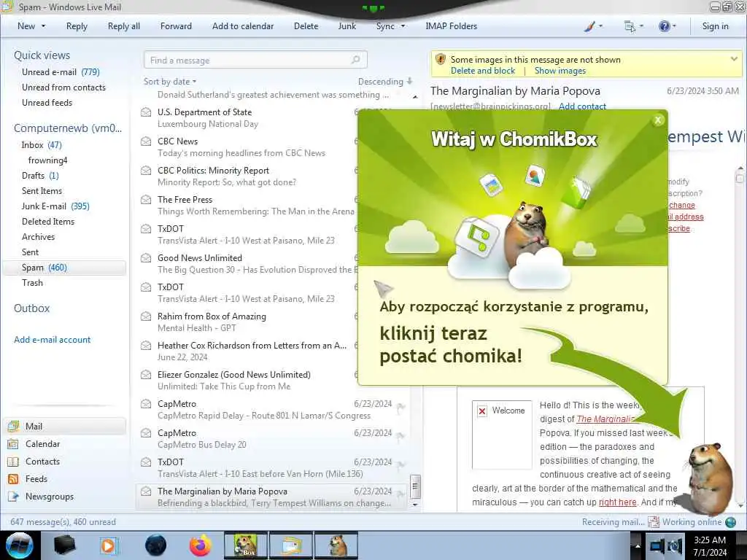
Task: Click the search magnifier icon
Action: (356, 60)
